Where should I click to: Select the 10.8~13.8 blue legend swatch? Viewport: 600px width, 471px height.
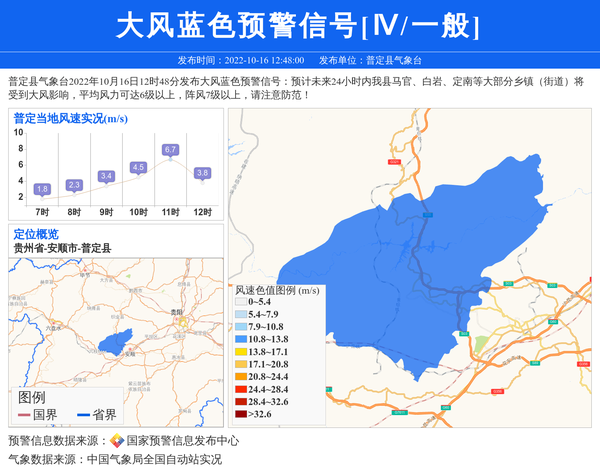pyautogui.click(x=240, y=340)
